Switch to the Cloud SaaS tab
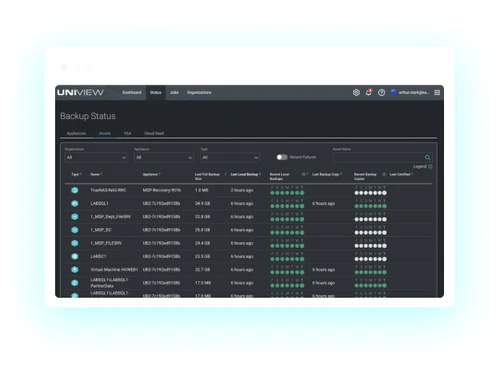Viewport: 500px width, 375px height. (154, 133)
